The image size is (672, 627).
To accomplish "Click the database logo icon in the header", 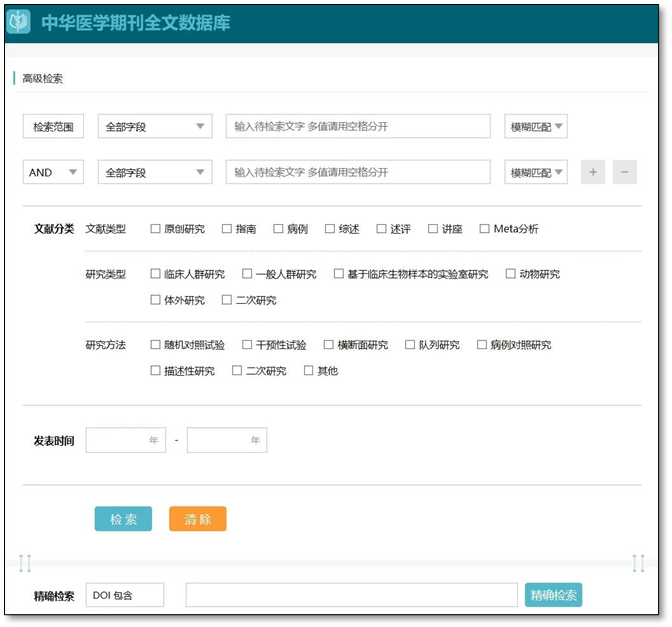I will pyautogui.click(x=18, y=21).
